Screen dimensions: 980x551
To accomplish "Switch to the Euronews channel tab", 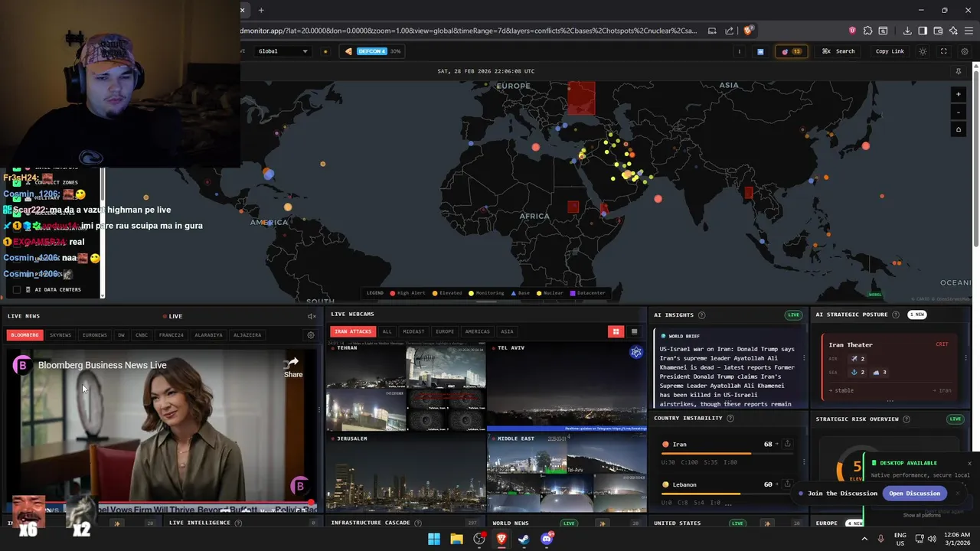I will (94, 334).
